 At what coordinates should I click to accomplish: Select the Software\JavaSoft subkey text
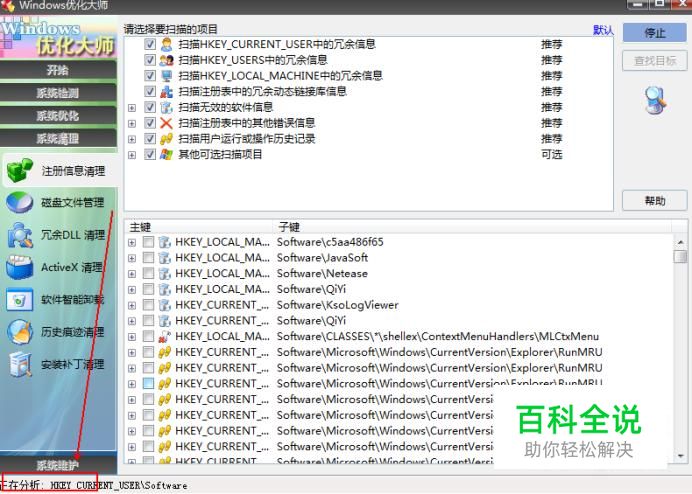coord(322,258)
